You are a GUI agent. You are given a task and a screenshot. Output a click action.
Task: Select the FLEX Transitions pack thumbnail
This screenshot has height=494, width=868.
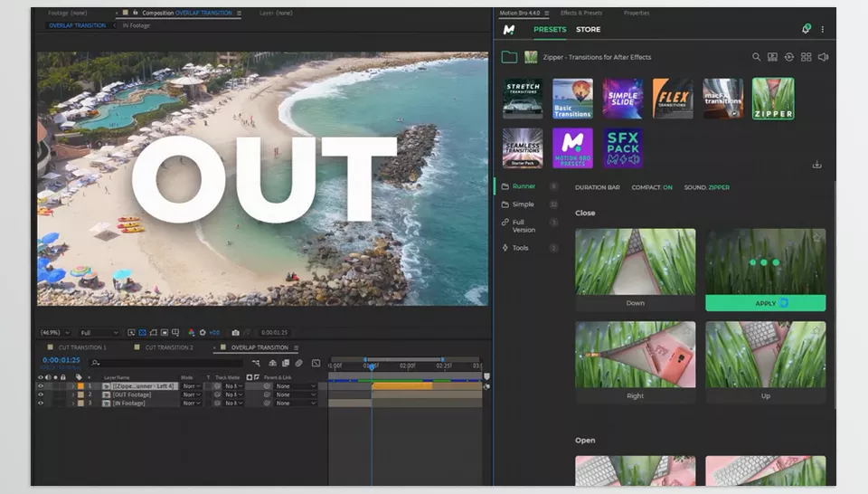coord(673,99)
